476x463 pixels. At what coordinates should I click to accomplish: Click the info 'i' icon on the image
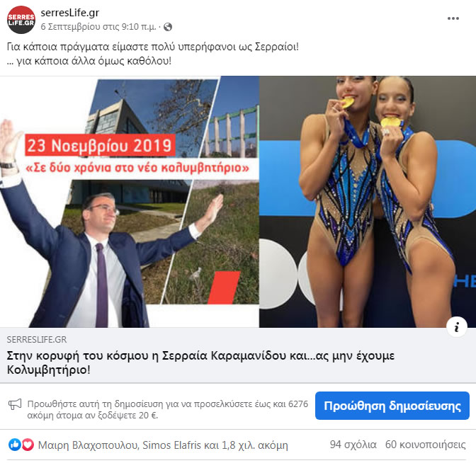click(456, 327)
